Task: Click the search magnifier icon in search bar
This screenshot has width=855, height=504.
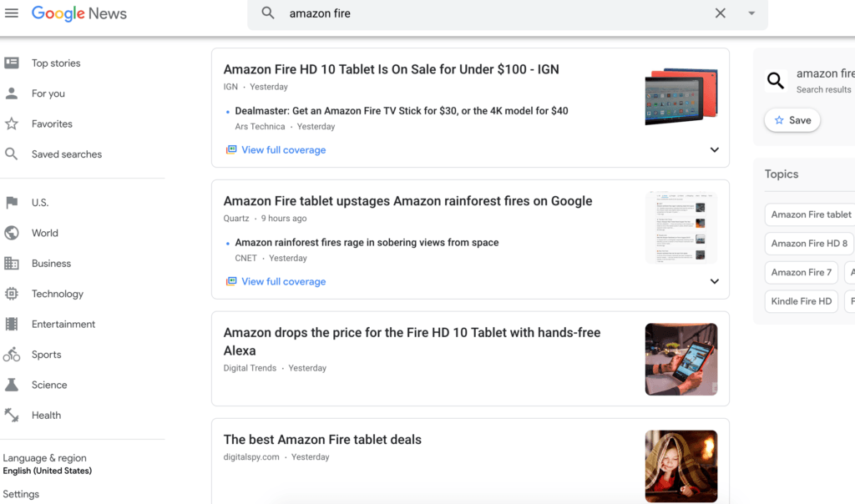Action: point(268,13)
